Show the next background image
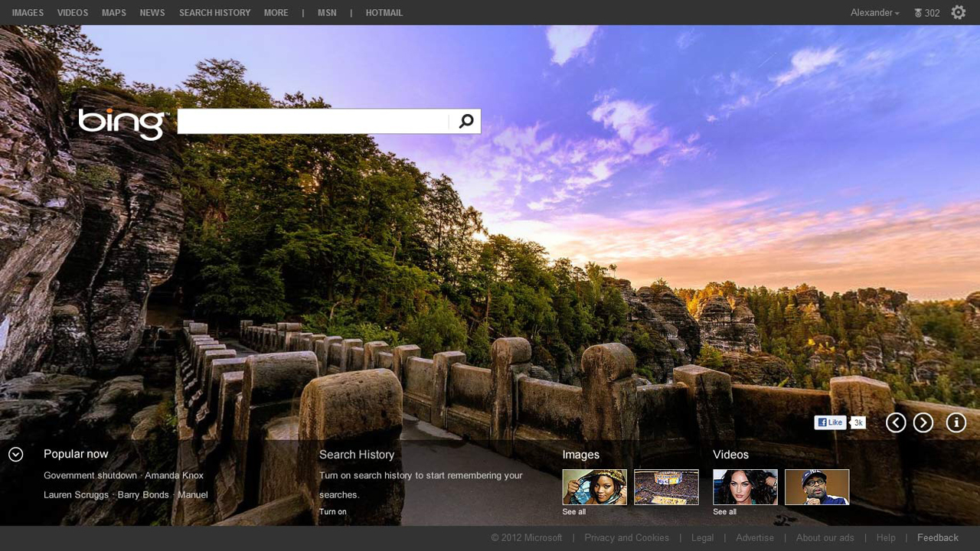The height and width of the screenshot is (551, 980). pyautogui.click(x=923, y=422)
